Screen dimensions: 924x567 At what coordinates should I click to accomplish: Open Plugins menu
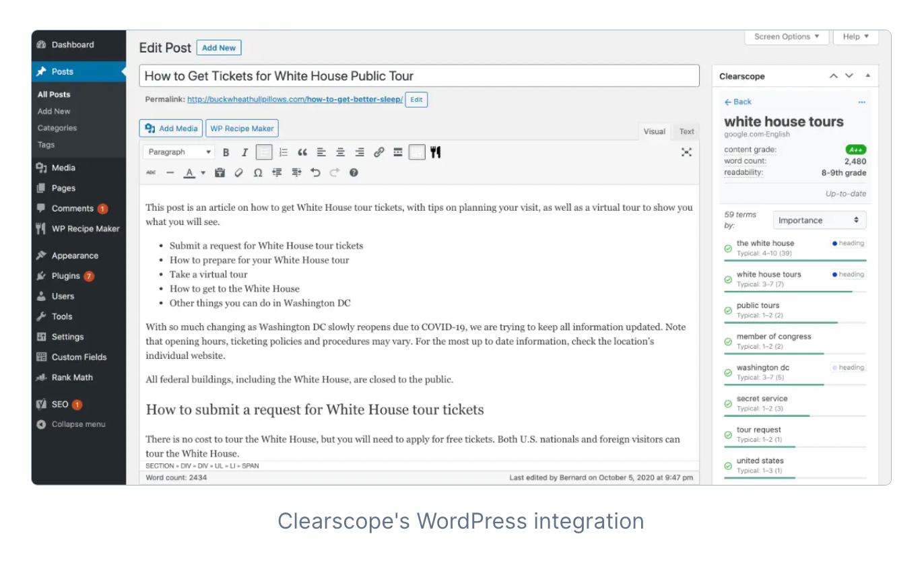pos(79,275)
